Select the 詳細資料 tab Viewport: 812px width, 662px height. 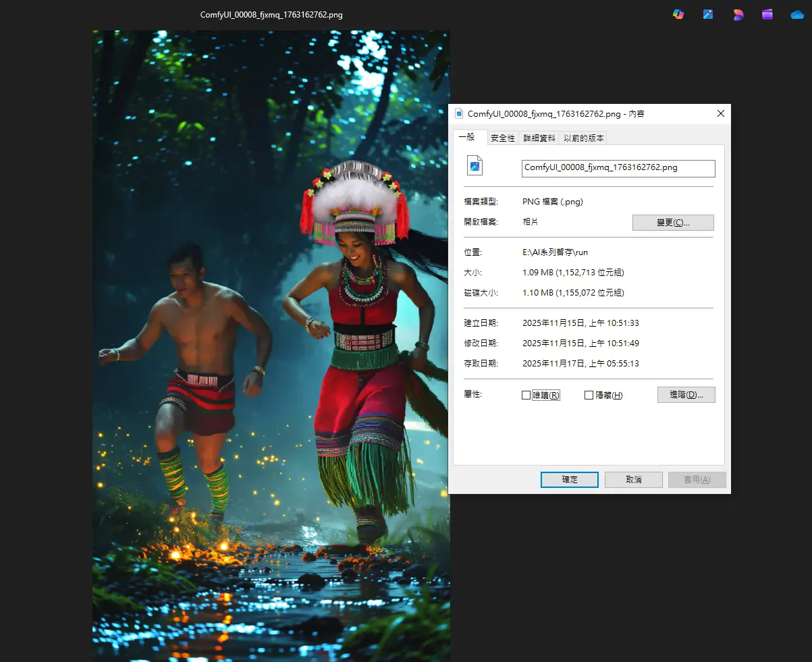click(x=539, y=138)
